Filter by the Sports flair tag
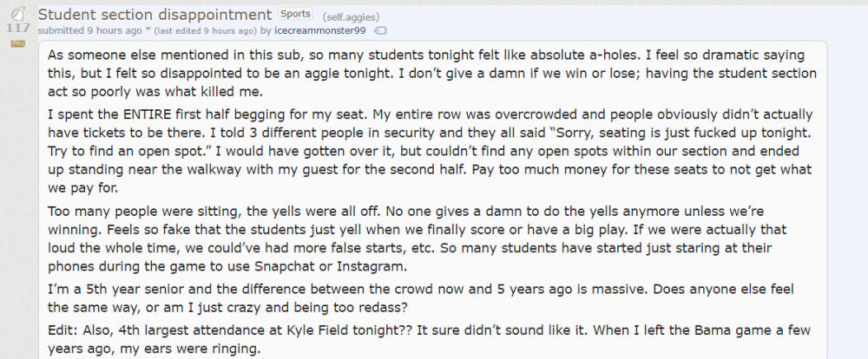This screenshot has height=359, width=868. coord(289,15)
